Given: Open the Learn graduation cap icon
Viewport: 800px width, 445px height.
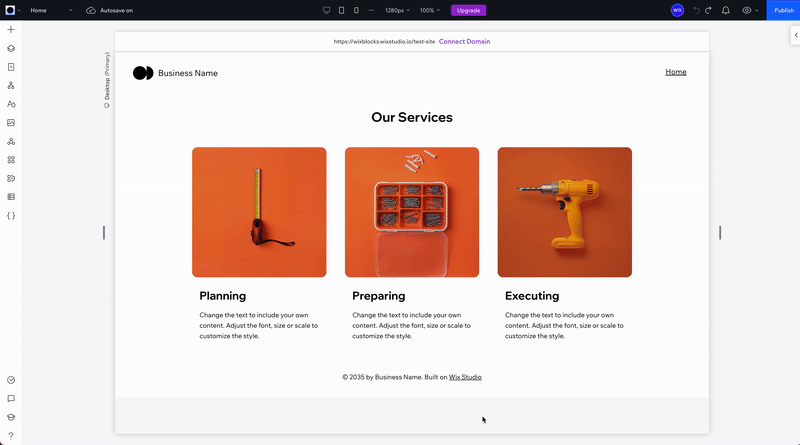Looking at the screenshot, I should point(11,417).
